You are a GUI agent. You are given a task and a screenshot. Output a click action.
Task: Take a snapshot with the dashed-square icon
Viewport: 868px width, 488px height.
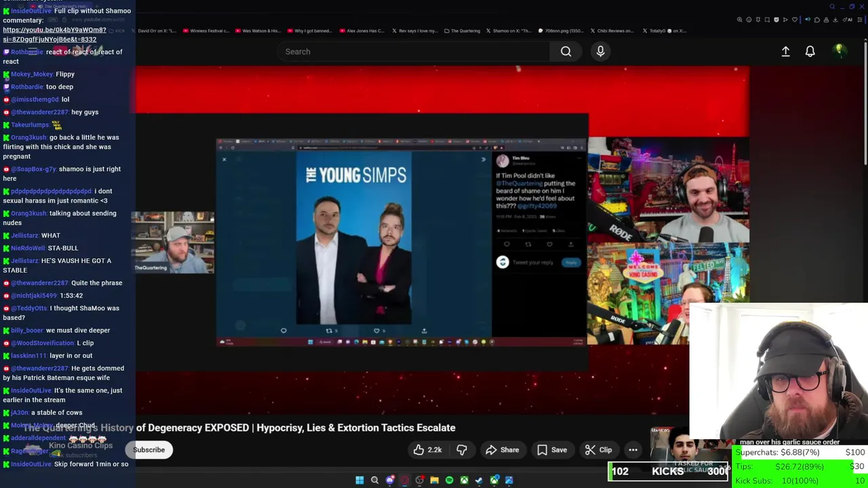click(x=767, y=20)
